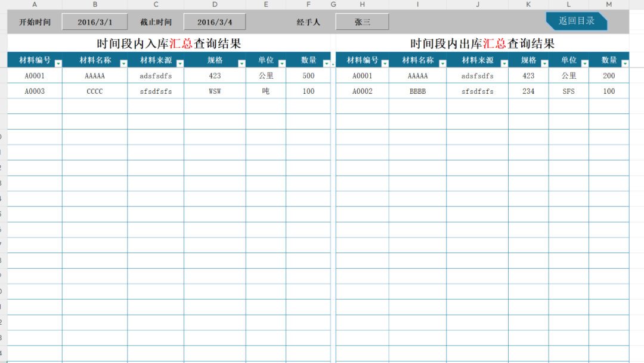Click cell 吨 in 入库 table

point(266,91)
